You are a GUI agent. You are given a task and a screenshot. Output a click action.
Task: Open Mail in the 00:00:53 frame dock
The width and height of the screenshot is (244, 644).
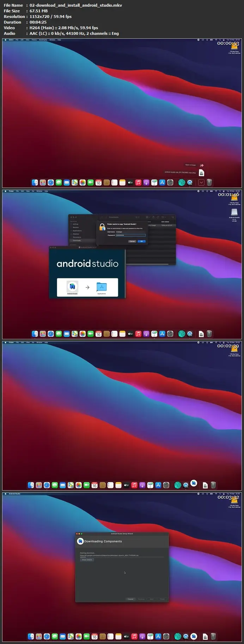(x=67, y=182)
